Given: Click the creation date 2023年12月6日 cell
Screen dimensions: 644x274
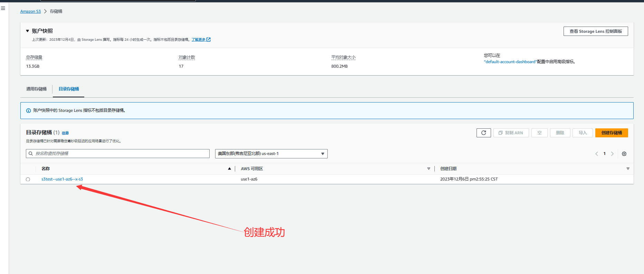Looking at the screenshot, I should pyautogui.click(x=469, y=179).
